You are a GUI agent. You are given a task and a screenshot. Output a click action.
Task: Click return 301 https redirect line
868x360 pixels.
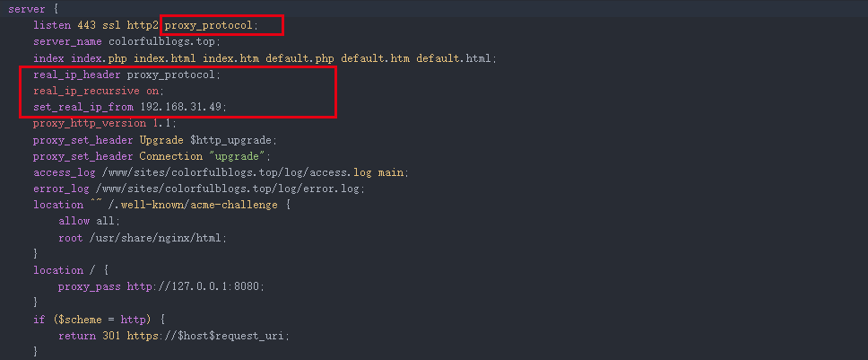coord(174,336)
